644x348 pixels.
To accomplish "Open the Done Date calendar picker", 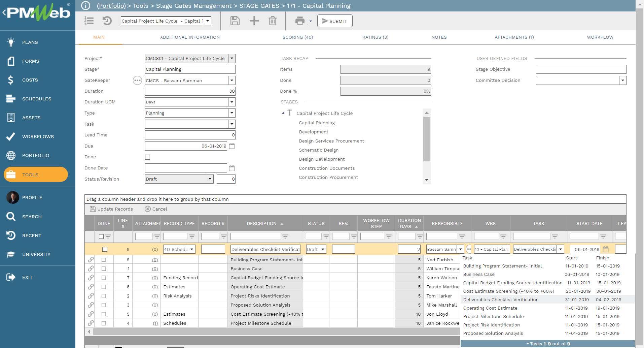I will tap(232, 168).
